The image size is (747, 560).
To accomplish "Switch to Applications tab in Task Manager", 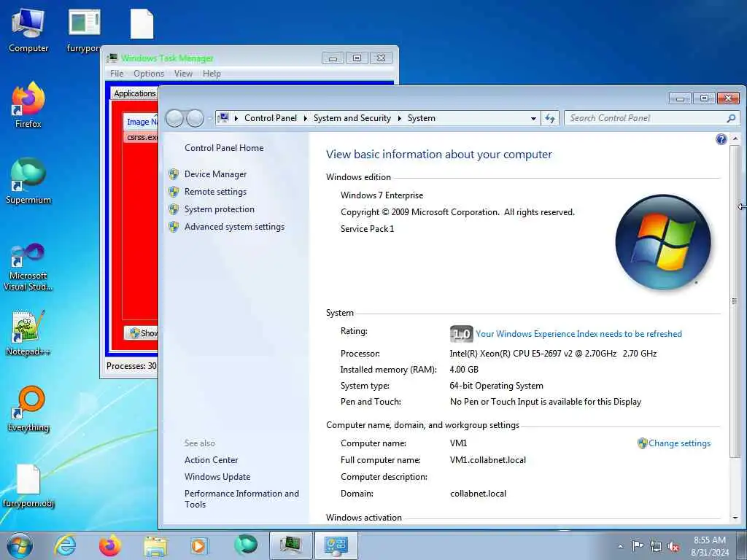I will click(135, 93).
